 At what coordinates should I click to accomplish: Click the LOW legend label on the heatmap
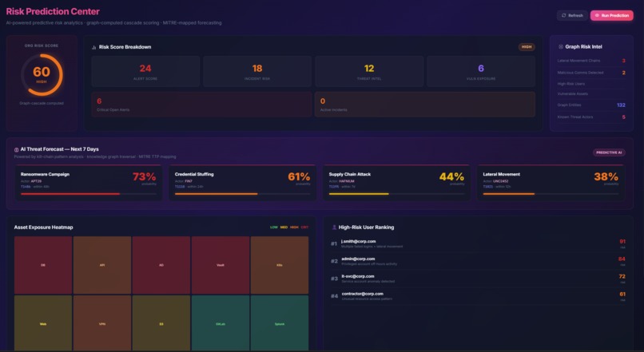click(x=274, y=227)
